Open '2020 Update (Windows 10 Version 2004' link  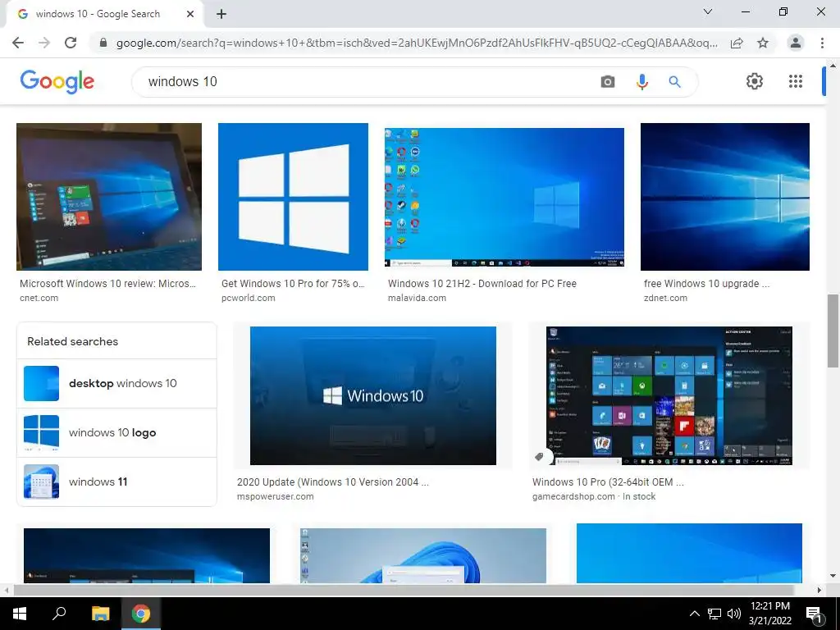333,482
